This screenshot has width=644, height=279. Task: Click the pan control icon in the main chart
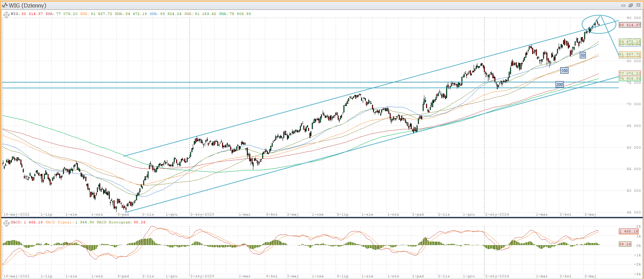click(6, 15)
